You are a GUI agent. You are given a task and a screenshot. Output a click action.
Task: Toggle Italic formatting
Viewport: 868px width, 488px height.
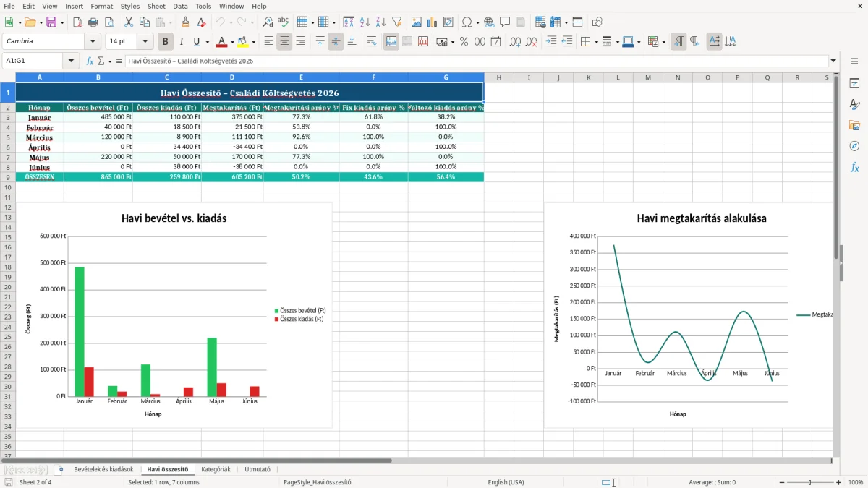(182, 42)
